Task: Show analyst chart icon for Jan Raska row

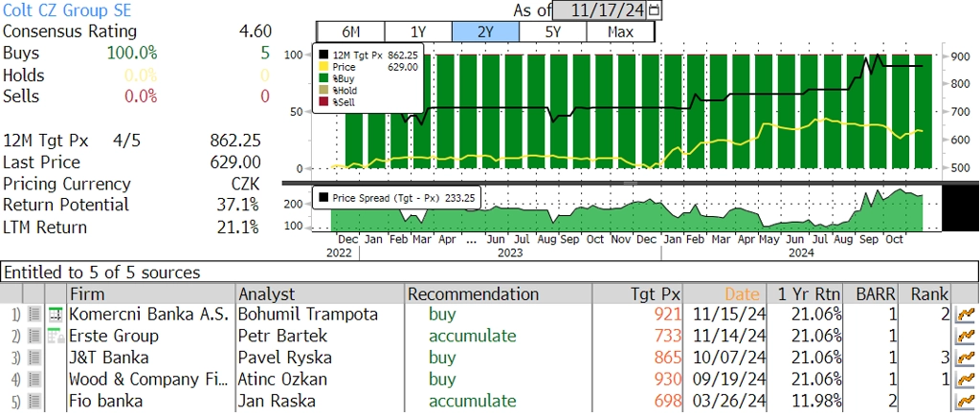Action: [x=966, y=401]
